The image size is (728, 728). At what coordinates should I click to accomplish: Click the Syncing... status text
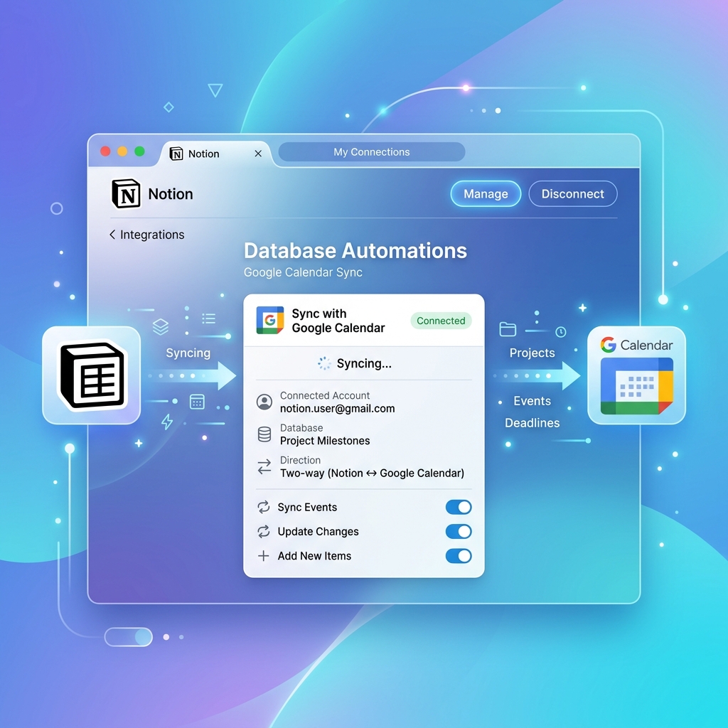364,363
